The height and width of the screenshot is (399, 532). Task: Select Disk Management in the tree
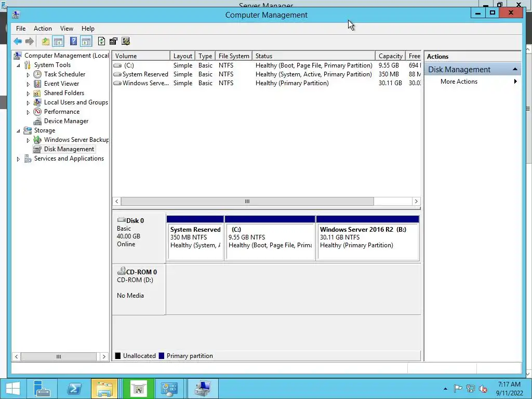pos(69,149)
